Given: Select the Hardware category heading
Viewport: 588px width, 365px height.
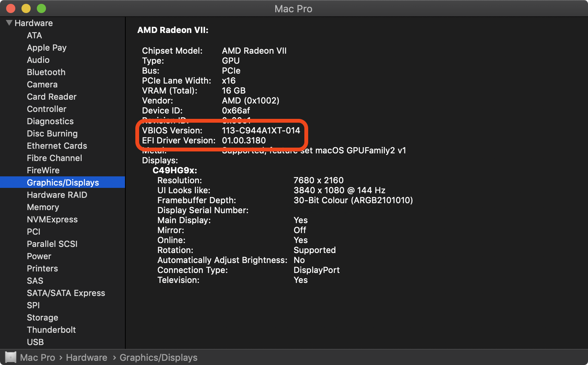Looking at the screenshot, I should click(x=34, y=23).
